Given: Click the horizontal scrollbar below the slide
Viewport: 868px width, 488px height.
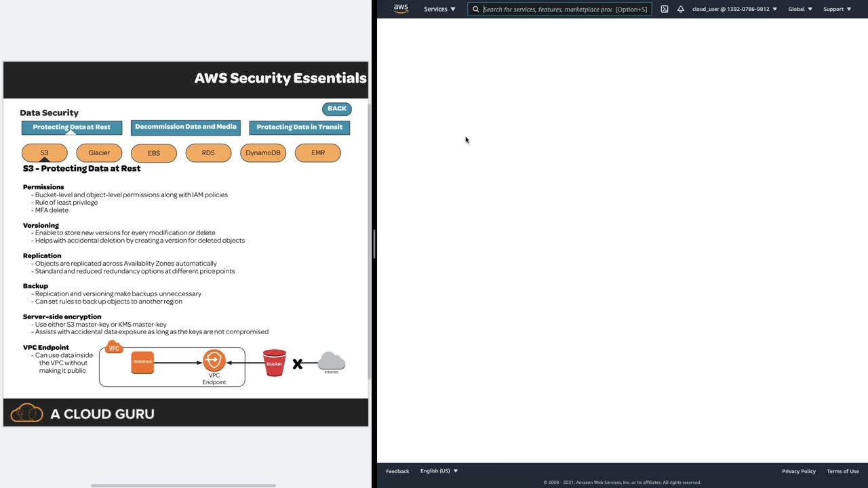Looking at the screenshot, I should [184, 485].
